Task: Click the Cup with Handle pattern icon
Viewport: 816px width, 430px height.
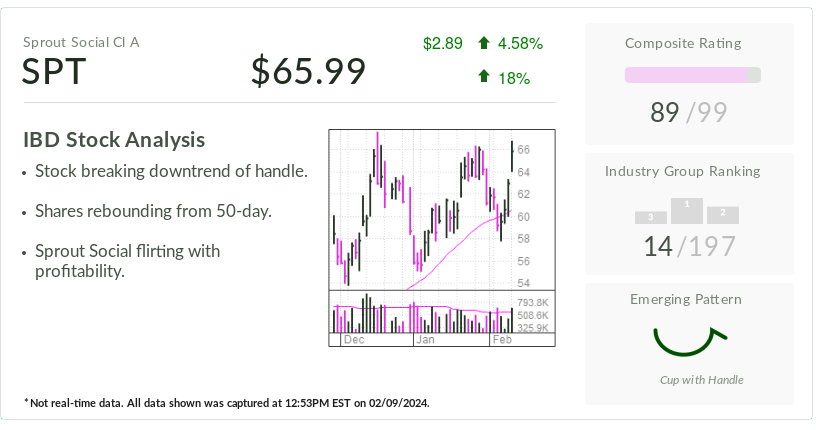Action: [688, 340]
